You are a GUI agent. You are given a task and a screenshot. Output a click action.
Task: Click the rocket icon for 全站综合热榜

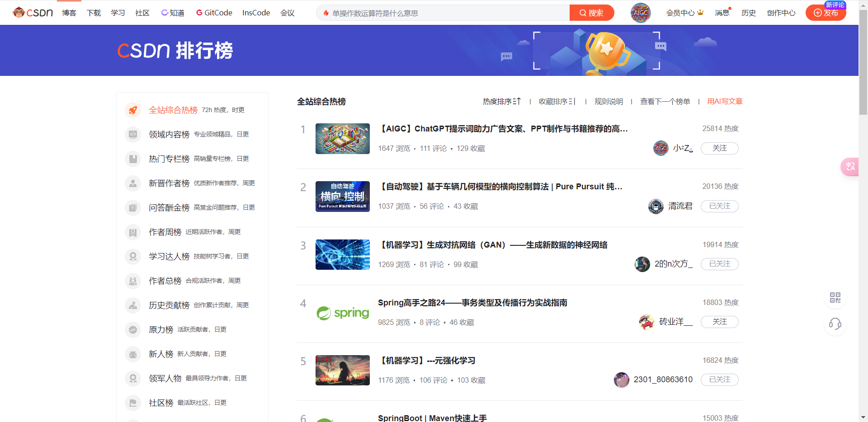click(x=133, y=110)
